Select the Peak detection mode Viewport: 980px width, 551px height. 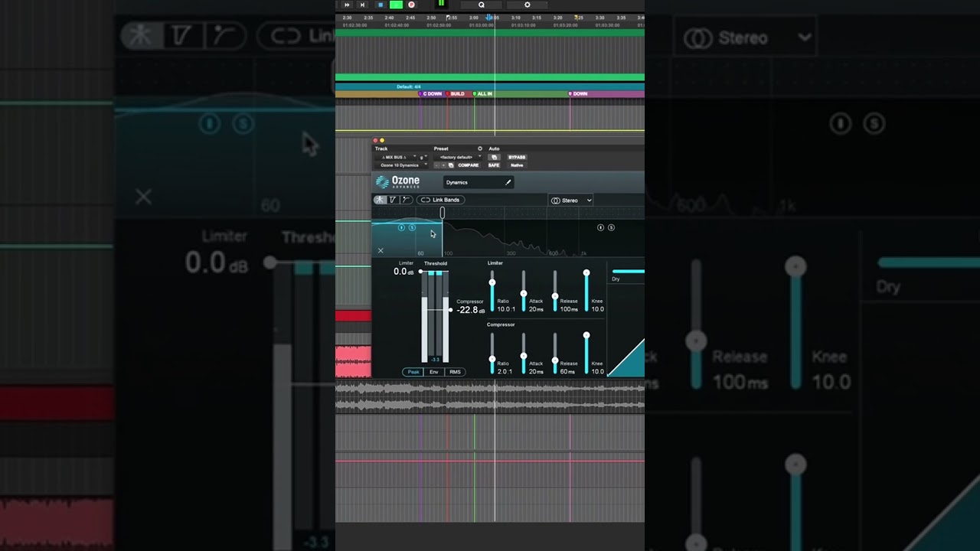413,372
